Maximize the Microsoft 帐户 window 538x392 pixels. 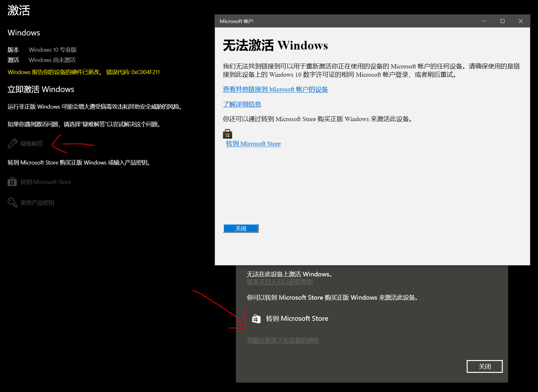502,21
